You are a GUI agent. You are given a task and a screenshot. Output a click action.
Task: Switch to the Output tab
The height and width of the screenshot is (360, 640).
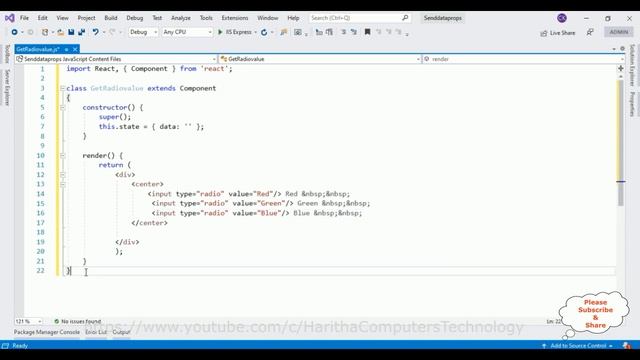[121, 332]
